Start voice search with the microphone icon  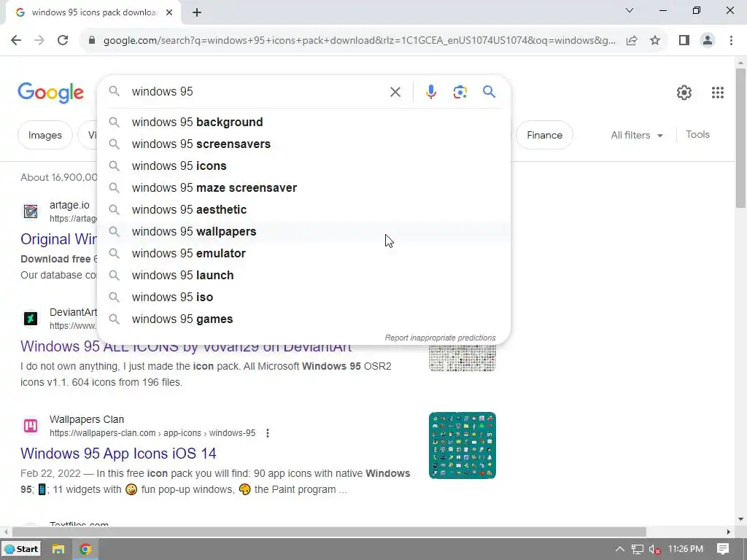[x=430, y=92]
